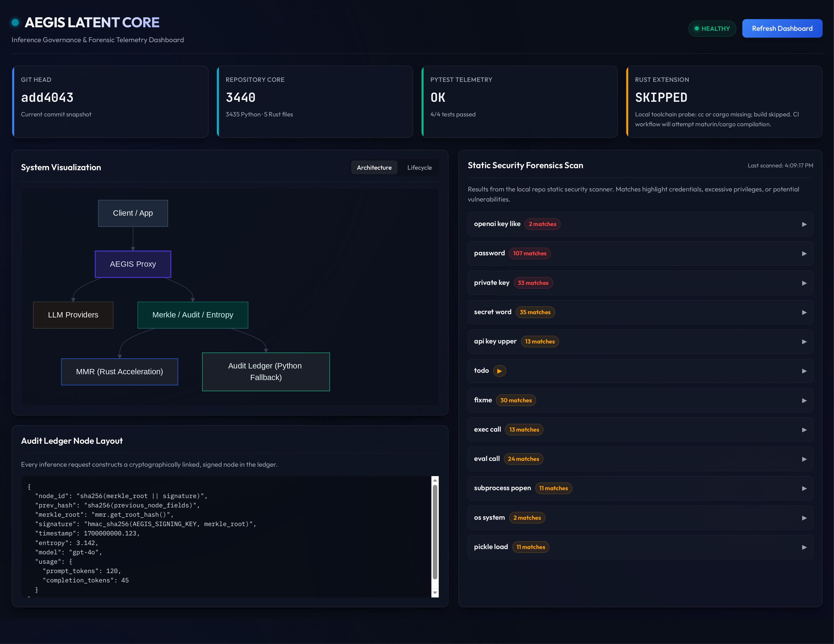Expand the todo row arrow

point(804,371)
